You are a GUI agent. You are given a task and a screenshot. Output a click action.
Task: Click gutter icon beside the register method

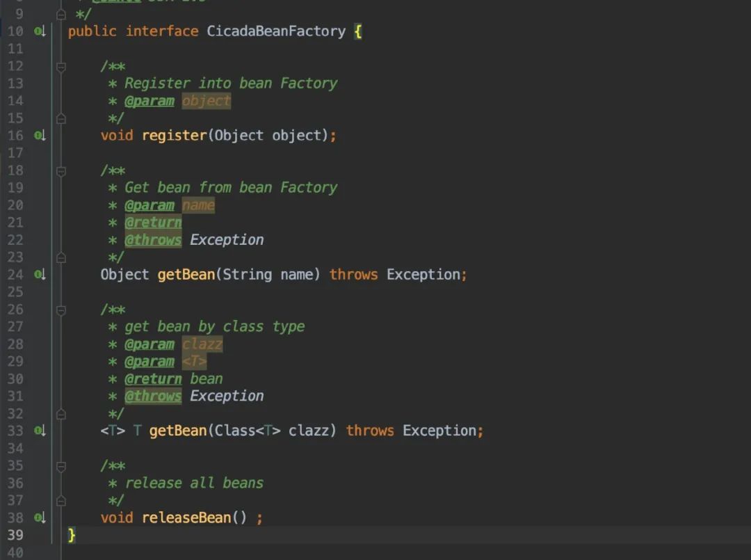pyautogui.click(x=40, y=136)
